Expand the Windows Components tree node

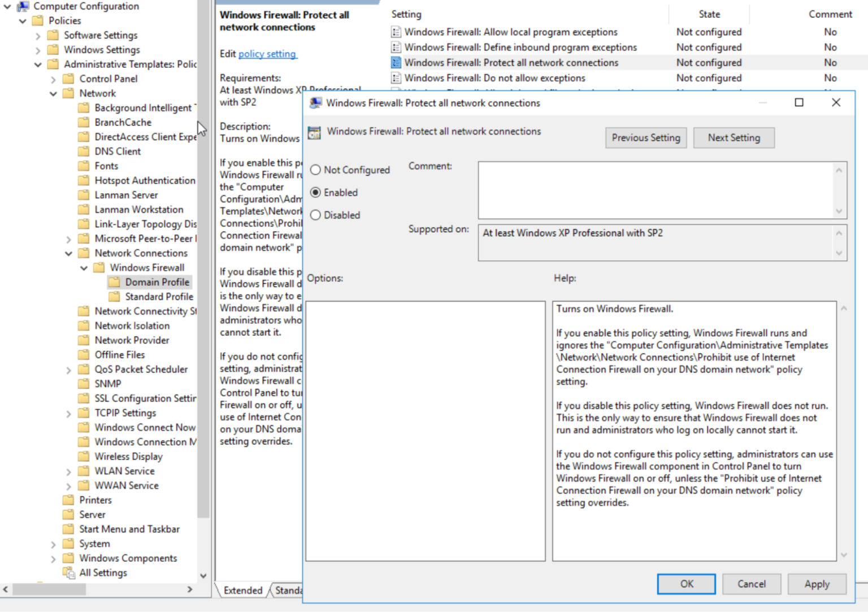[x=53, y=558]
